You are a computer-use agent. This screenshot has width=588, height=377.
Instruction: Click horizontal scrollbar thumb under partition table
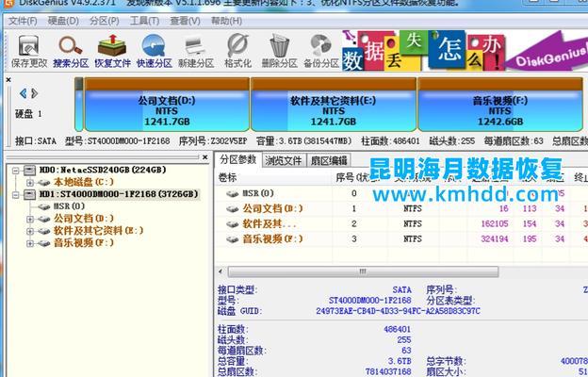363,271
